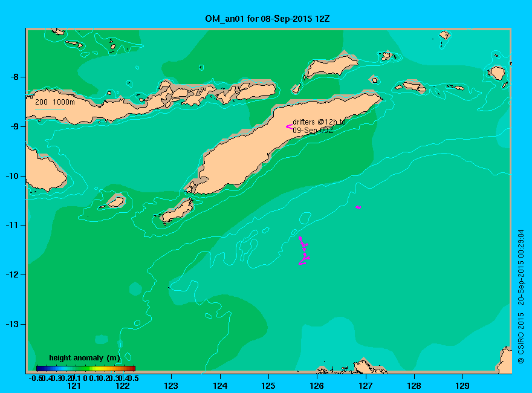Click latitude label -11 on y-axis

pos(12,225)
